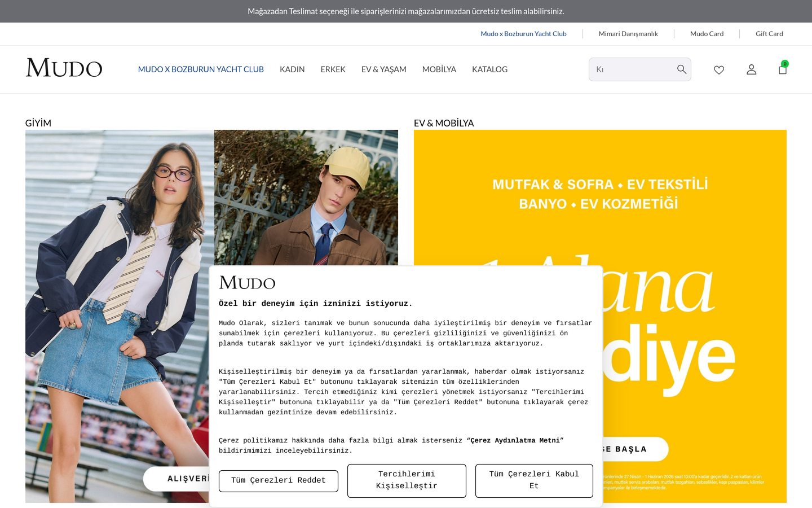The width and height of the screenshot is (812, 508).
Task: Click the EV & MOBİLYA heading text
Action: [x=444, y=123]
